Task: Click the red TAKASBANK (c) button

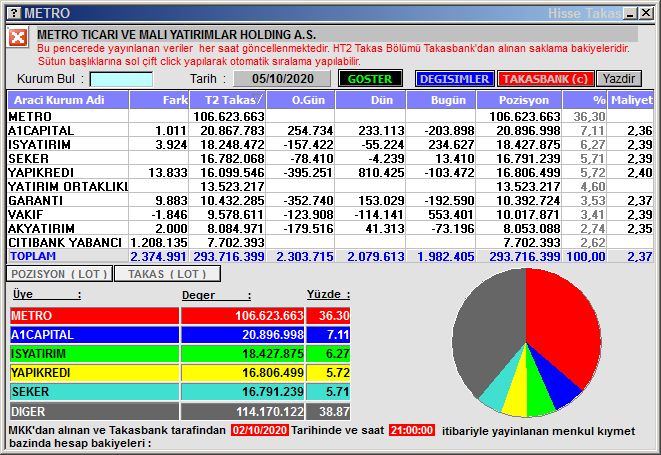Action: click(x=545, y=79)
